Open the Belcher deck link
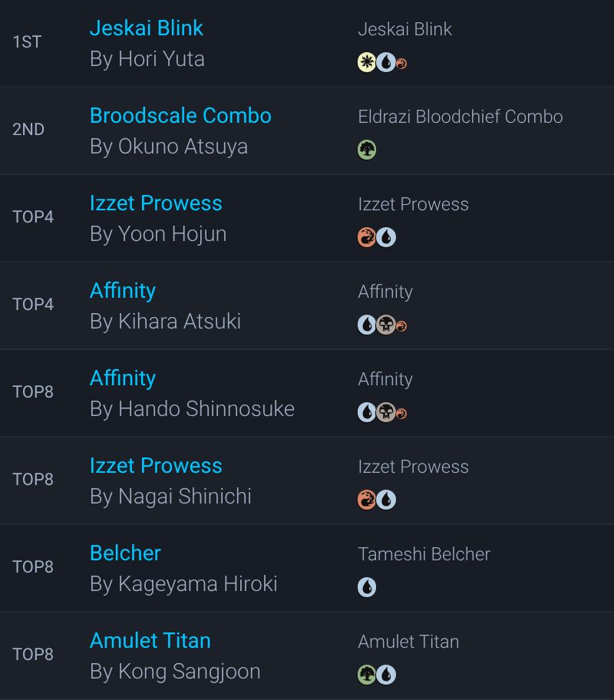Screen dimensions: 614x700 click(125, 553)
